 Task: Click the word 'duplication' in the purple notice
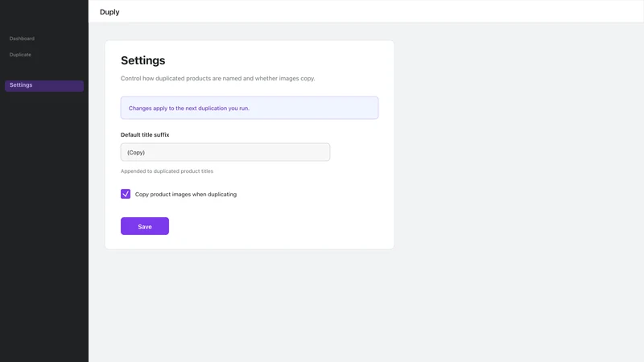click(213, 109)
